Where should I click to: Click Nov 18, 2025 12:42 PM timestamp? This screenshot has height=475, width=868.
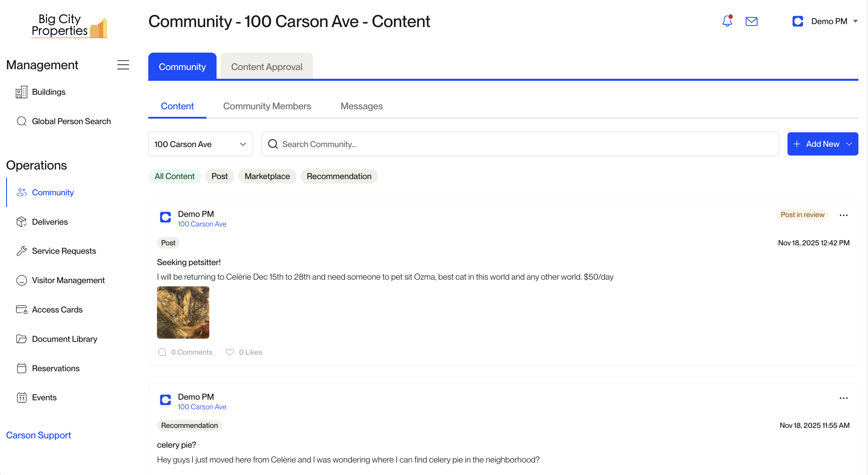pyautogui.click(x=814, y=243)
